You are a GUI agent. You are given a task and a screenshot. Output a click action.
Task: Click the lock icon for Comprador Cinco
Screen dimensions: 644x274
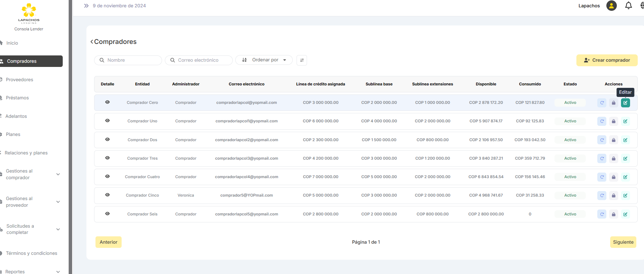[613, 196]
